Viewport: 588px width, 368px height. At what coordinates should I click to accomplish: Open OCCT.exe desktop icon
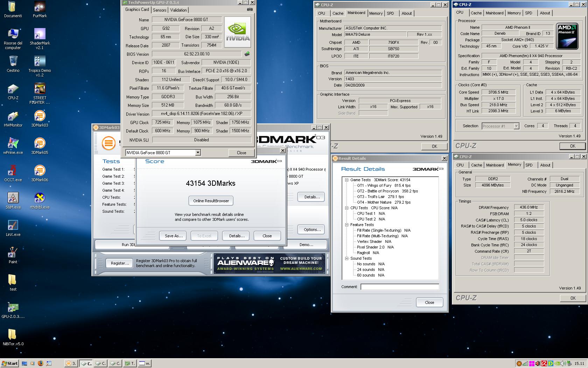click(x=13, y=174)
